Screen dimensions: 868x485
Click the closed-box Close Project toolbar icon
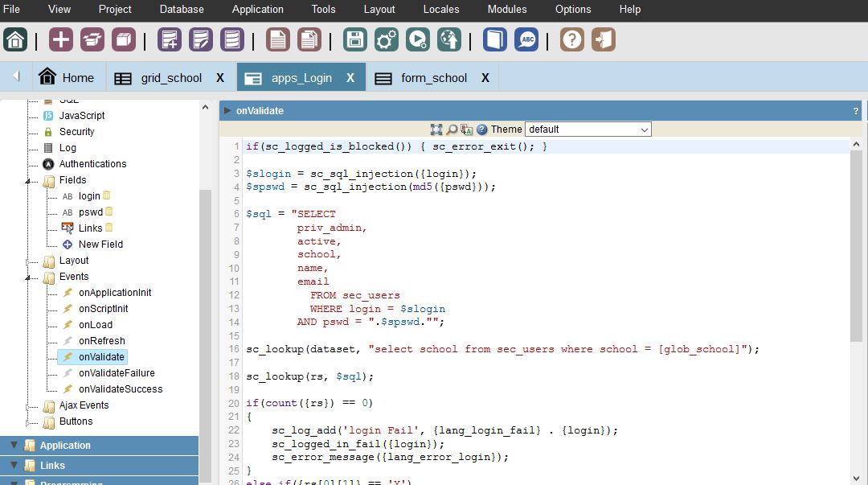click(124, 40)
